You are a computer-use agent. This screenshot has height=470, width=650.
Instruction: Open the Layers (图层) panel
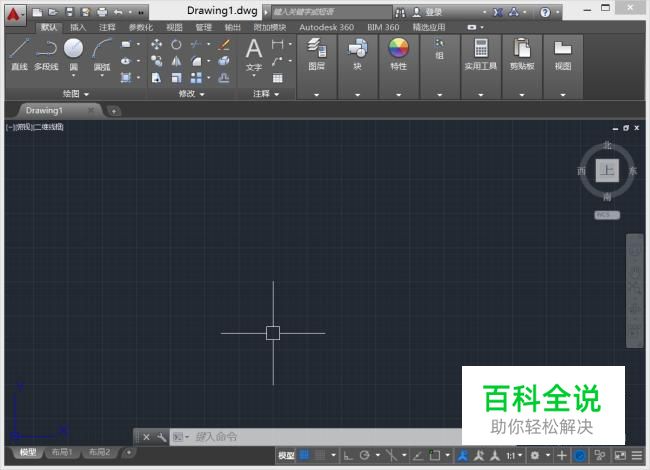[316, 54]
